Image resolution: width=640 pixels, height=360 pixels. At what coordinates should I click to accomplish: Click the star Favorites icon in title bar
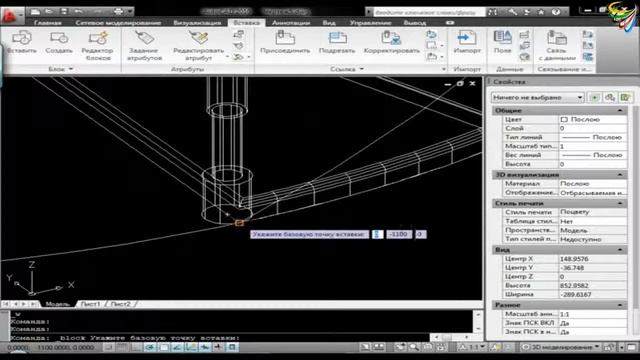pyautogui.click(x=541, y=12)
